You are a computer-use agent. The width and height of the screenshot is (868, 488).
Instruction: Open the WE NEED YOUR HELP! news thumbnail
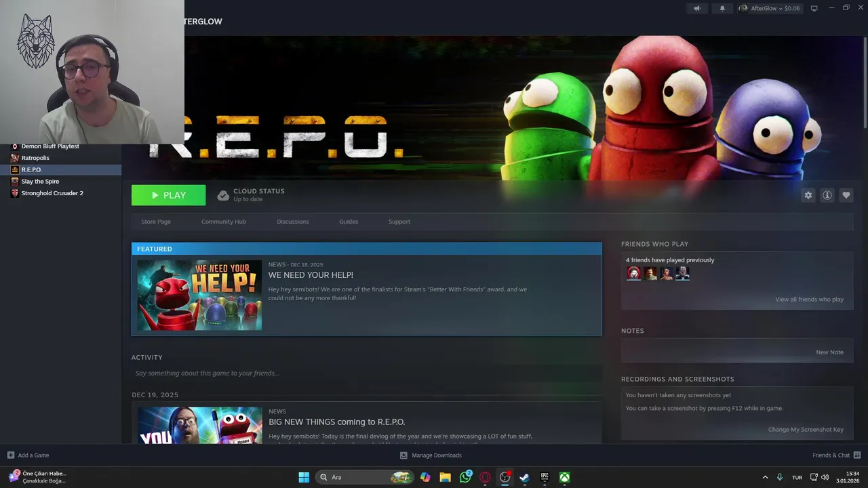tap(199, 296)
